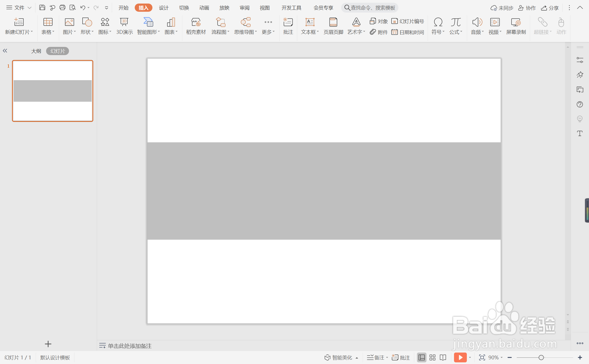This screenshot has width=589, height=364.
Task: Switch to the 设计 ribbon tab
Action: click(164, 8)
